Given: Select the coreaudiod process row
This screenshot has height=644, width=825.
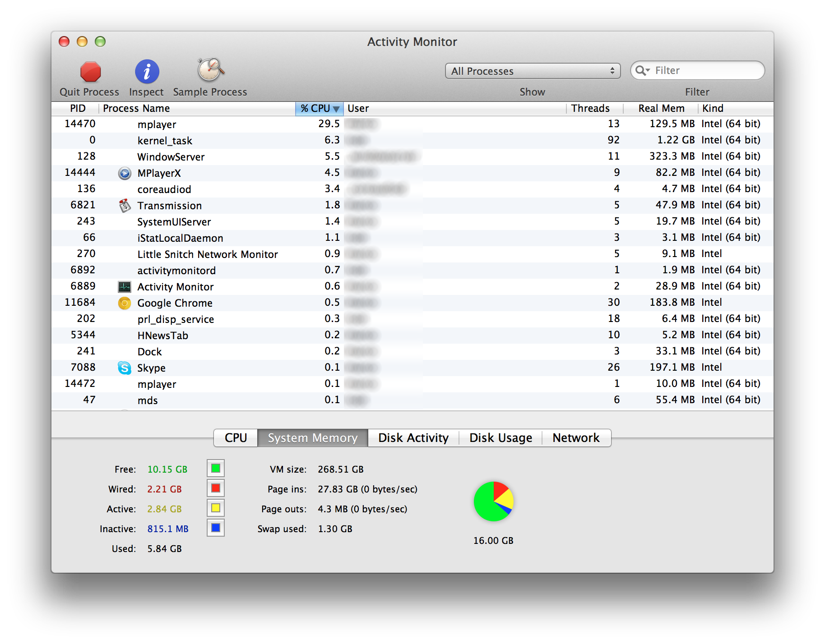Looking at the screenshot, I should [x=412, y=189].
